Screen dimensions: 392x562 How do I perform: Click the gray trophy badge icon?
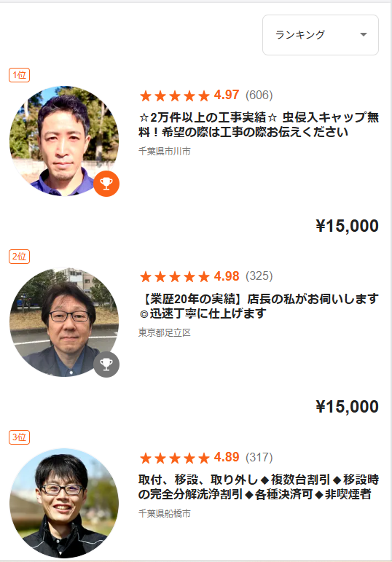point(106,364)
